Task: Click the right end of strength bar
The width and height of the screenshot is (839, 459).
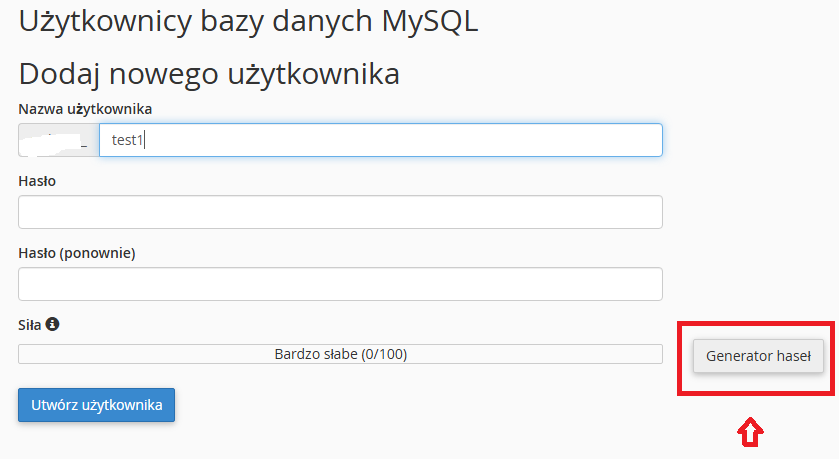Action: click(x=657, y=354)
